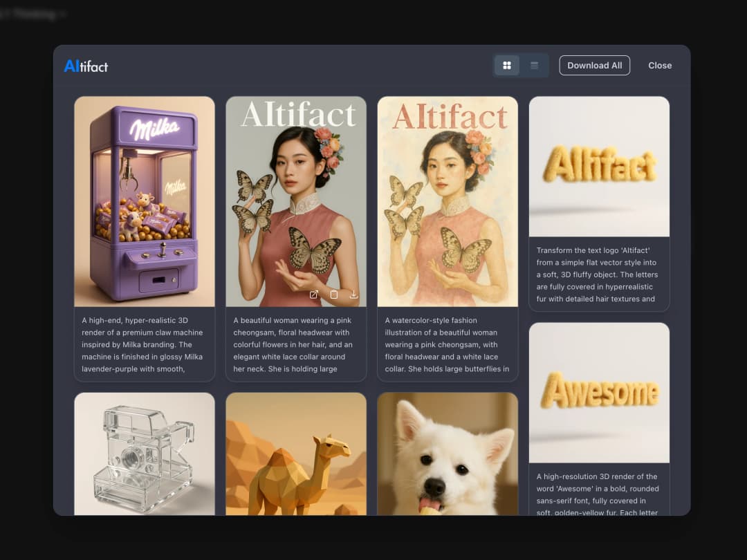Click the 'Awesome' render prompt description
This screenshot has width=747, height=560.
tap(599, 494)
